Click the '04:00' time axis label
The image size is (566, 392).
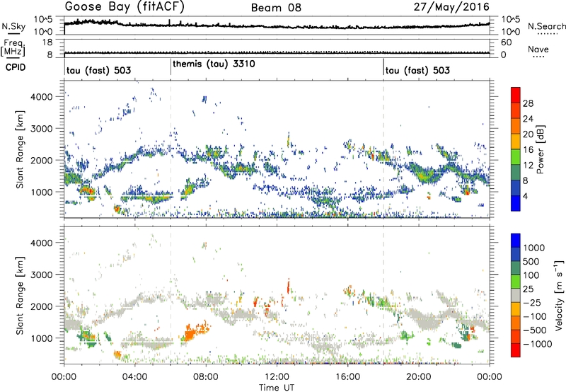[x=134, y=377]
